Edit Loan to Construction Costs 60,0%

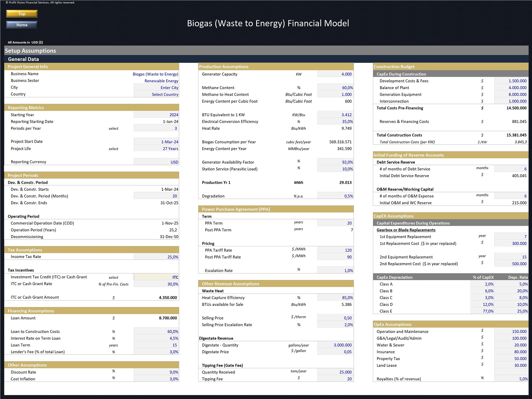pos(156,331)
